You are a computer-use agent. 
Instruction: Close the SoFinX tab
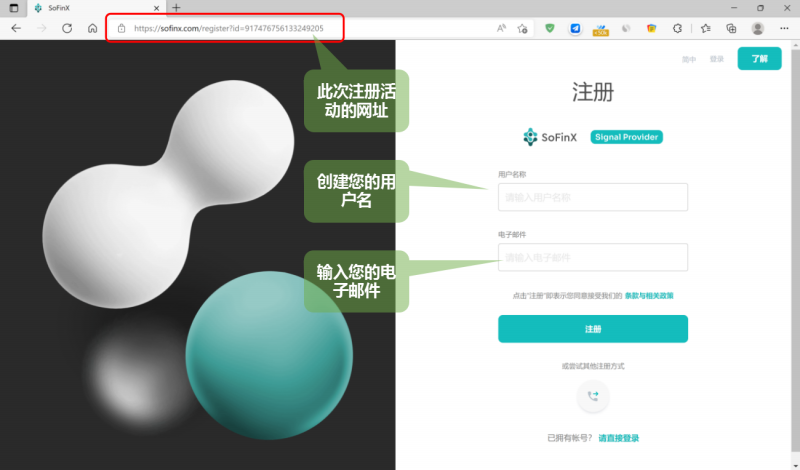pos(157,8)
